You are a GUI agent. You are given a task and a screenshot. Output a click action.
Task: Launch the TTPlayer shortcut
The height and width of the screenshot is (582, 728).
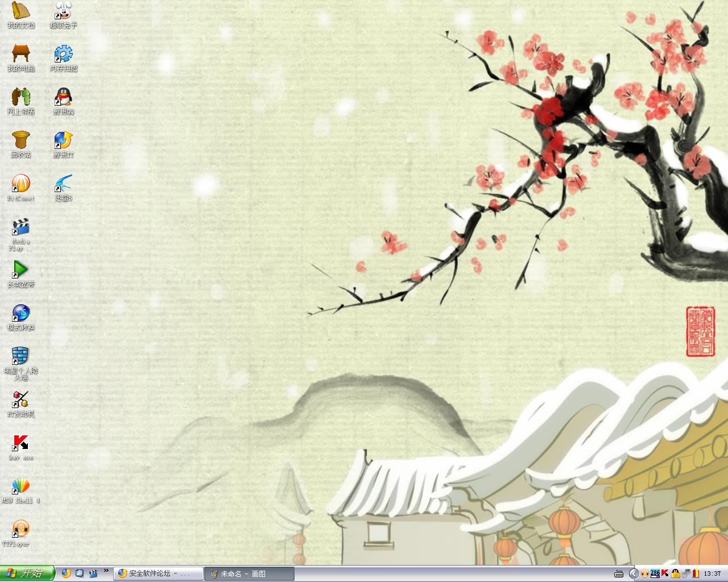(21, 533)
